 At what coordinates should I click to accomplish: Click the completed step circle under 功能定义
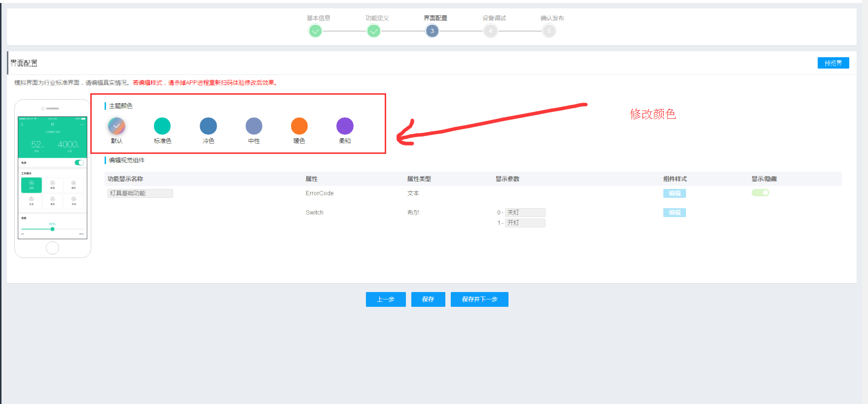pos(374,31)
